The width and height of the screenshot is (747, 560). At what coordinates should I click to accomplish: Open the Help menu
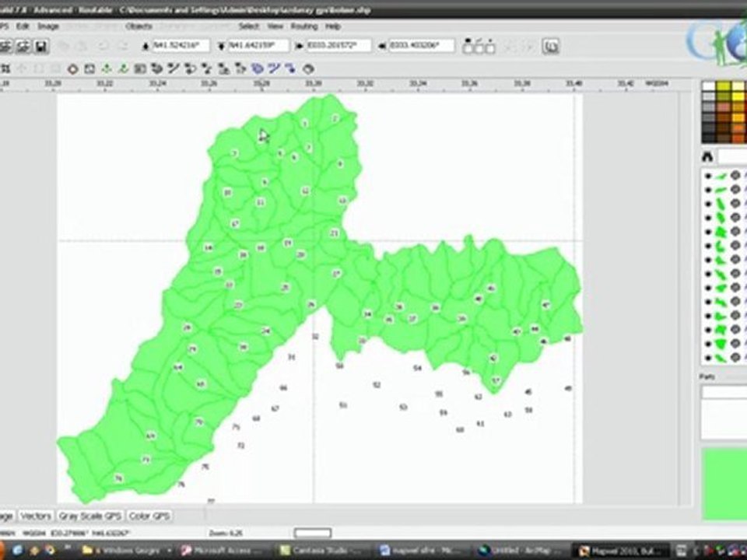click(332, 26)
